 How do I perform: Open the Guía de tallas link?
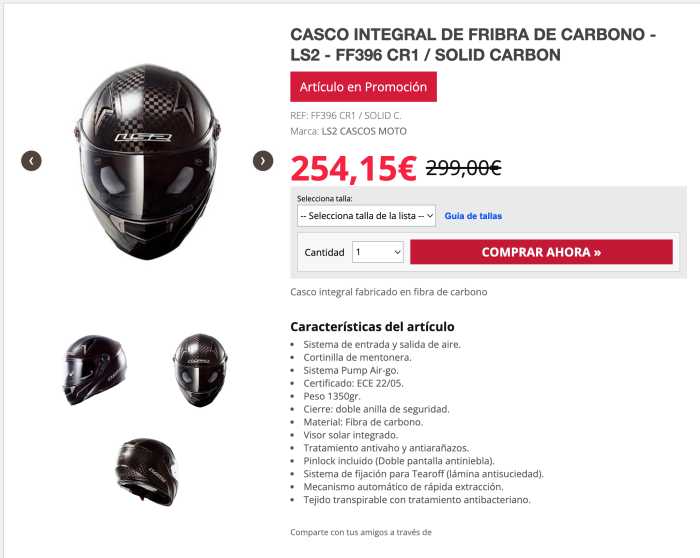[x=473, y=216]
